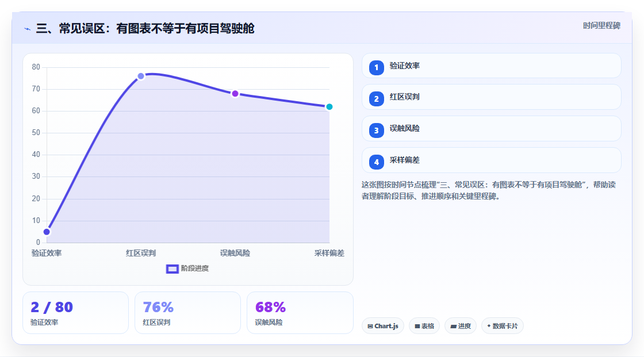The width and height of the screenshot is (644, 357).
Task: Click the purple 误触风险 data point
Action: click(x=235, y=94)
